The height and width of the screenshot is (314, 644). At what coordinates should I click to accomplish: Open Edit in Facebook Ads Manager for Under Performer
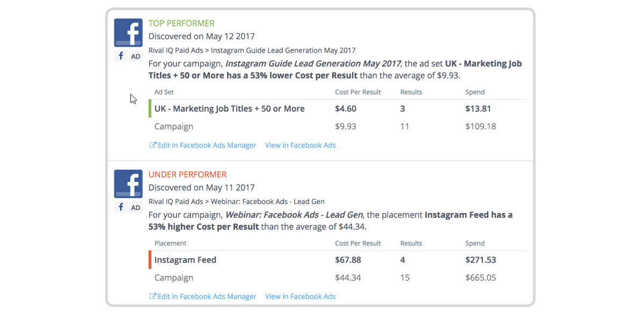pos(203,296)
